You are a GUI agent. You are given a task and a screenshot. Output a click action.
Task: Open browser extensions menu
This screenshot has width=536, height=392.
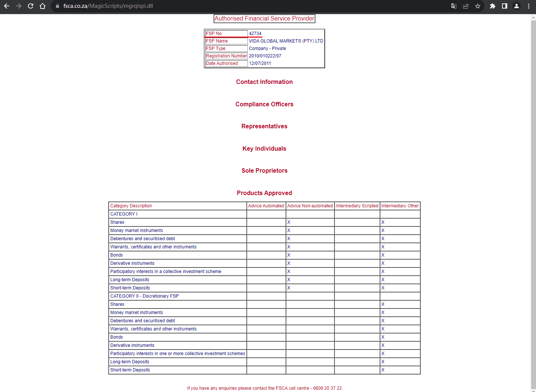pyautogui.click(x=493, y=6)
